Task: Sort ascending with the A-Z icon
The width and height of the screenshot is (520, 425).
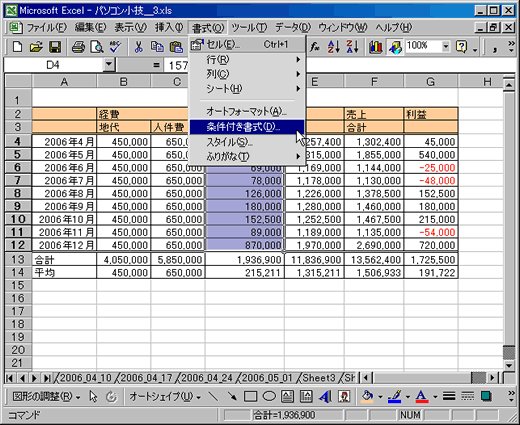Action: (x=333, y=46)
